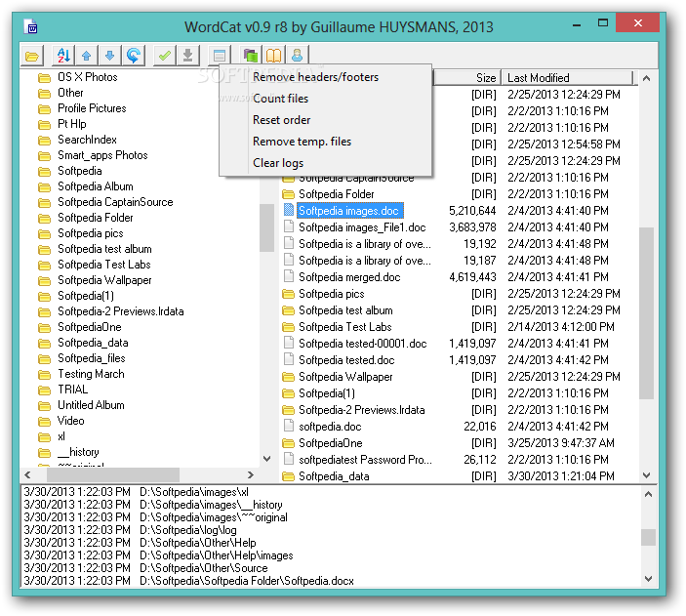This screenshot has height=616, width=686.
Task: Select xl folder in tree
Action: coord(61,436)
